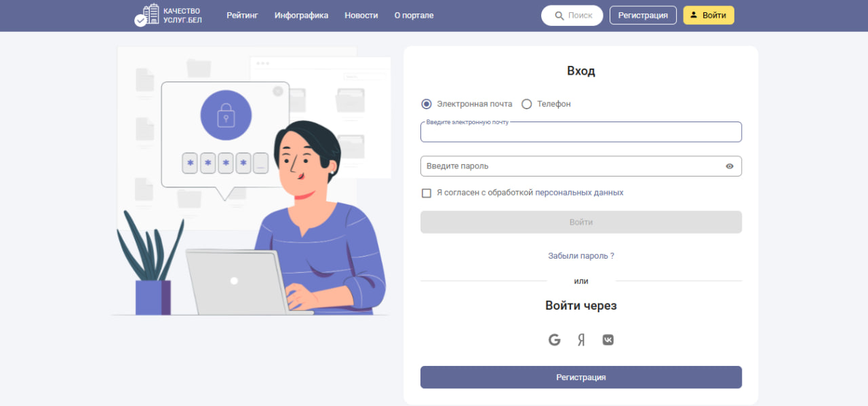Screen dimensions: 868x406
Task: Select the Телефон radio option
Action: (x=527, y=104)
